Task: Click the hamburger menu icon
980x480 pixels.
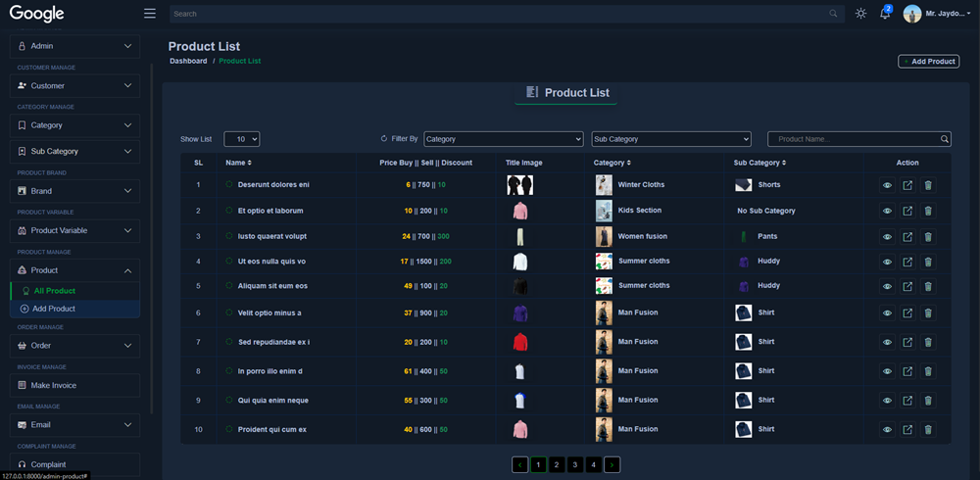Action: [149, 14]
